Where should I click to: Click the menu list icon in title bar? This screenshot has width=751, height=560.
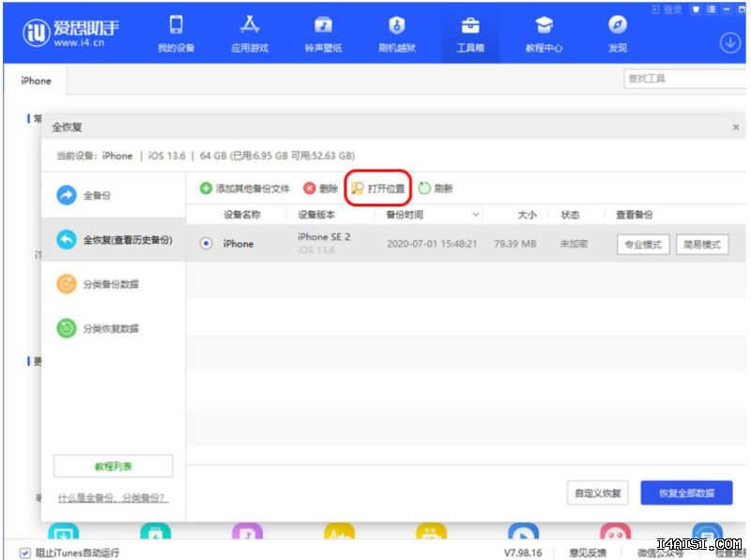tap(712, 9)
